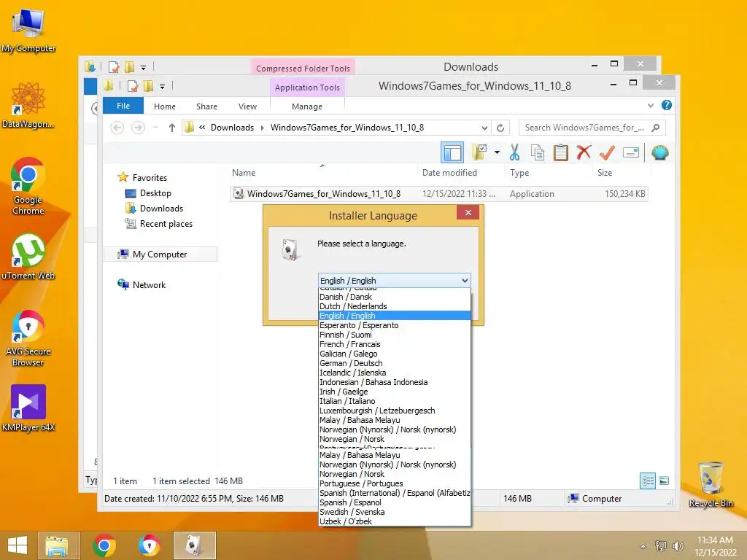Open Start menu on taskbar

coord(18,545)
